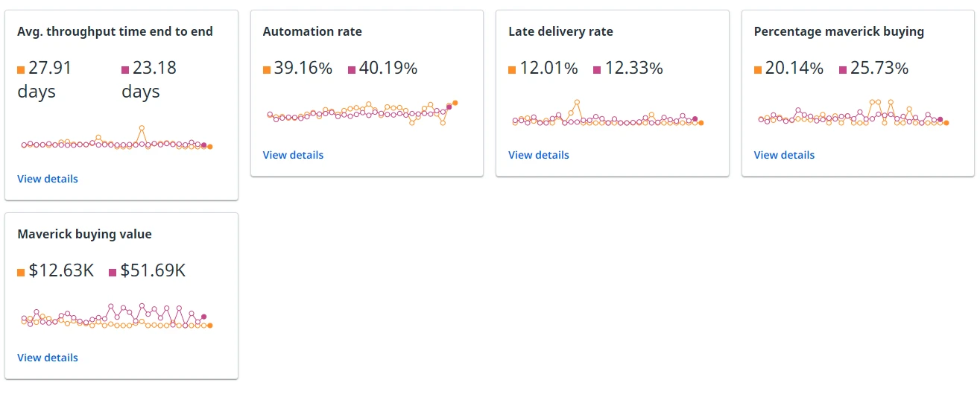Click the orange swatch beside 39.16%
Image resolution: width=980 pixels, height=409 pixels.
tap(267, 70)
